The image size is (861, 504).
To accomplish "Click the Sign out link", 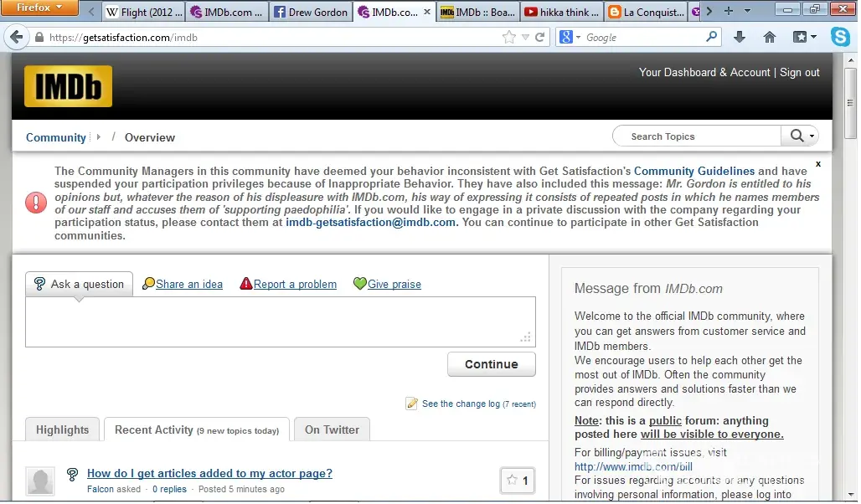I will pos(800,73).
